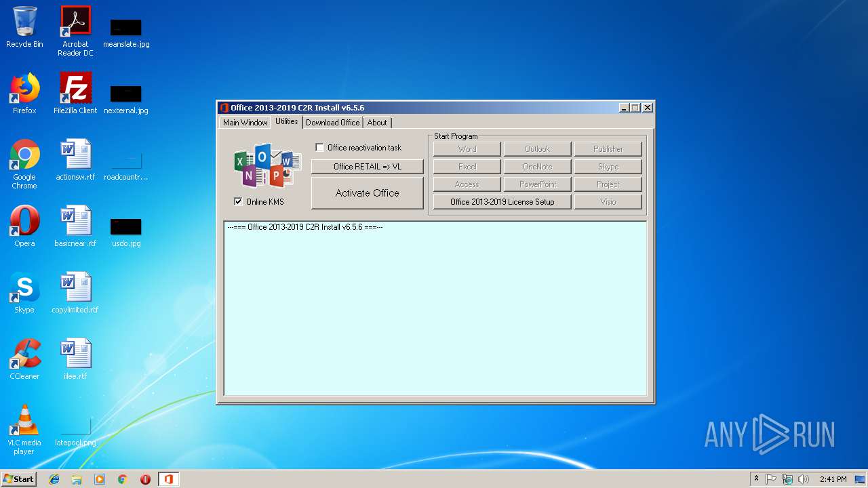868x488 pixels.
Task: Open Action Center flag tray icon
Action: click(771, 479)
